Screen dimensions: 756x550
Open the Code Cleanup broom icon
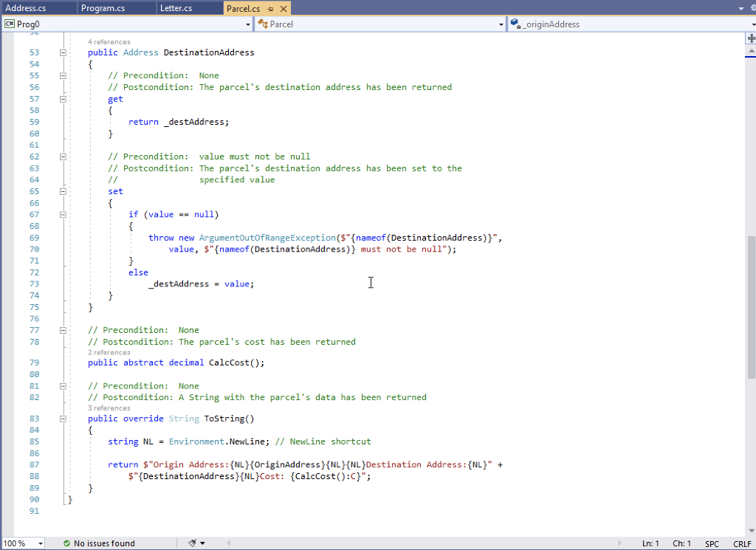[x=193, y=543]
